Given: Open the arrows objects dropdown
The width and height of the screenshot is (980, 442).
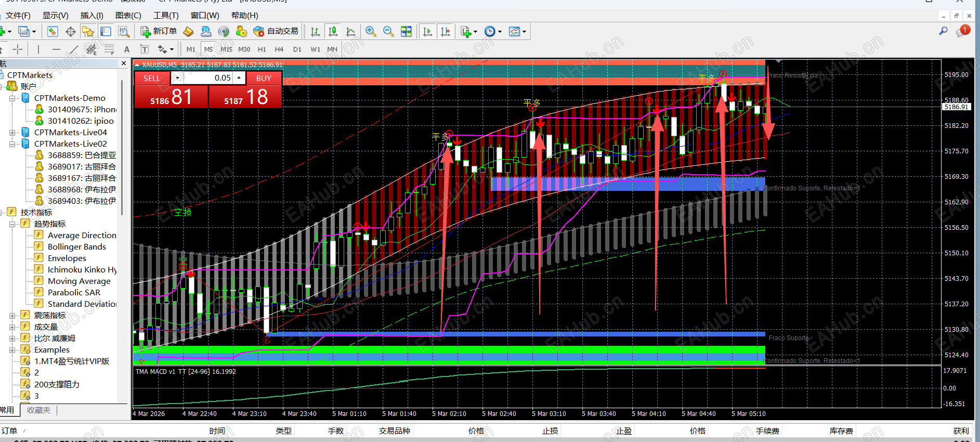Looking at the screenshot, I should [166, 49].
